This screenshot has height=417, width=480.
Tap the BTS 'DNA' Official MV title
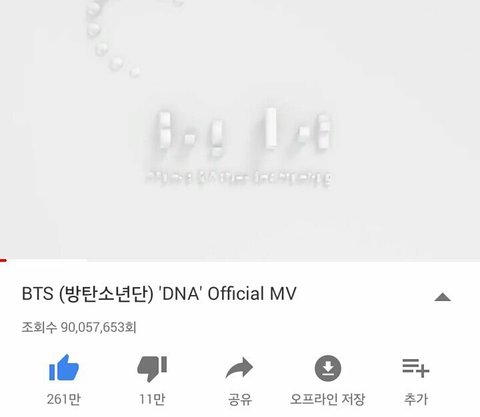(x=159, y=294)
